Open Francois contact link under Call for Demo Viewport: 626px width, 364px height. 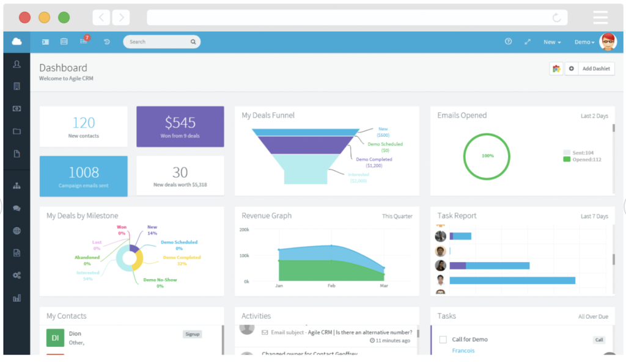(x=463, y=350)
